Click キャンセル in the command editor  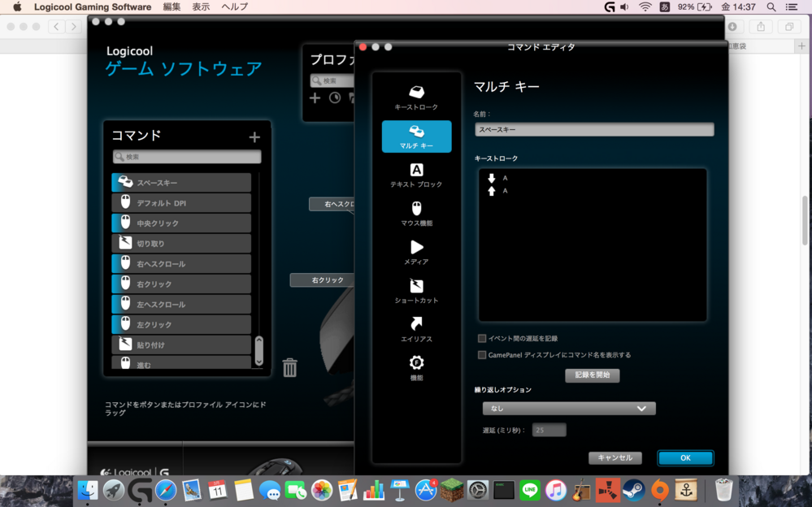tap(615, 457)
